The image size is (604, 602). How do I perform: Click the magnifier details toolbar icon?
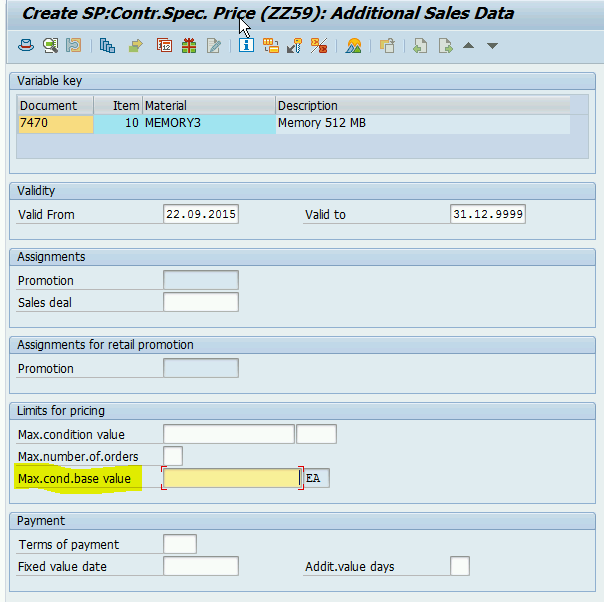click(49, 46)
